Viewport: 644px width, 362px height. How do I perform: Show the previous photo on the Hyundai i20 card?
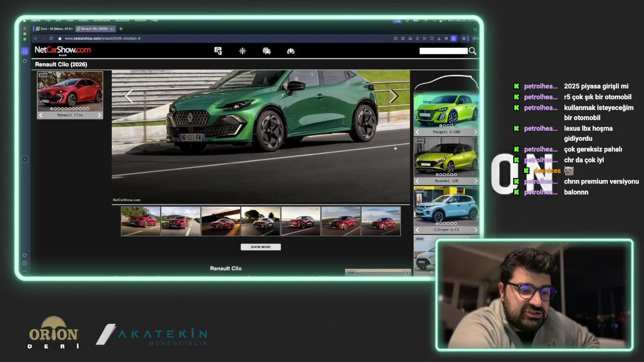tap(417, 181)
